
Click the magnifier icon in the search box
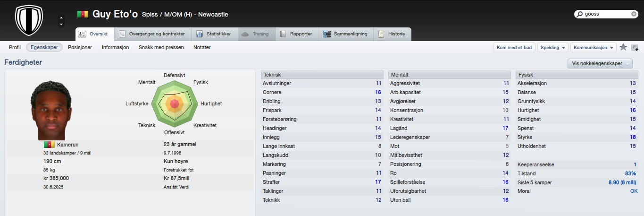pyautogui.click(x=579, y=14)
